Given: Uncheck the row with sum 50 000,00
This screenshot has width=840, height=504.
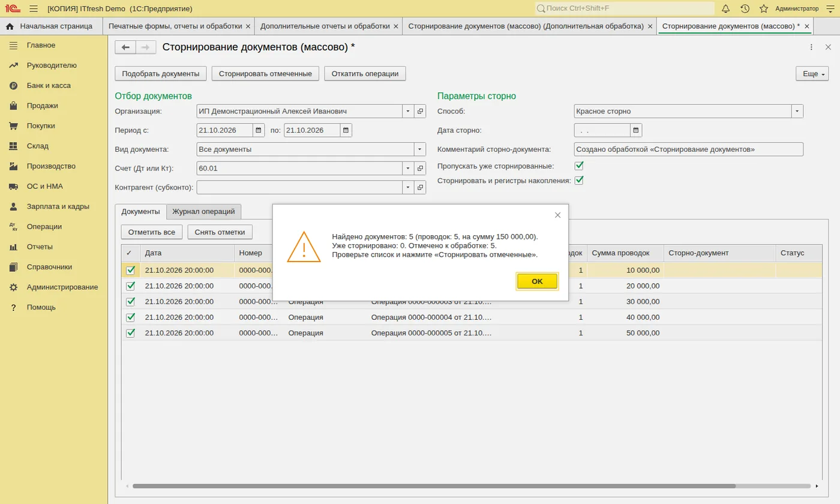Looking at the screenshot, I should [130, 333].
